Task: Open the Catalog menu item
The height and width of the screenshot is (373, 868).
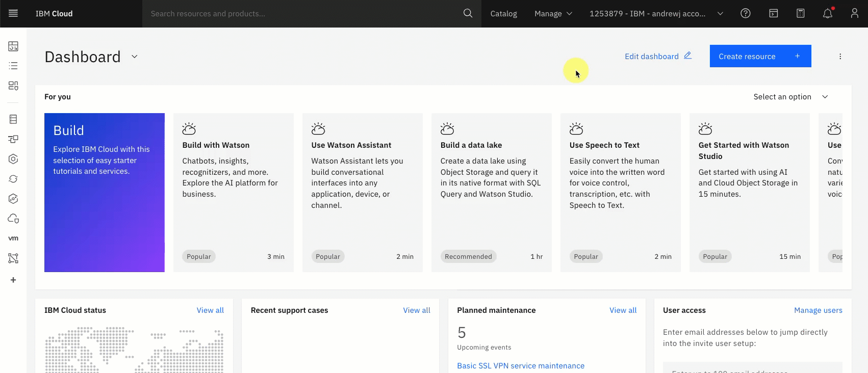Action: pos(504,14)
